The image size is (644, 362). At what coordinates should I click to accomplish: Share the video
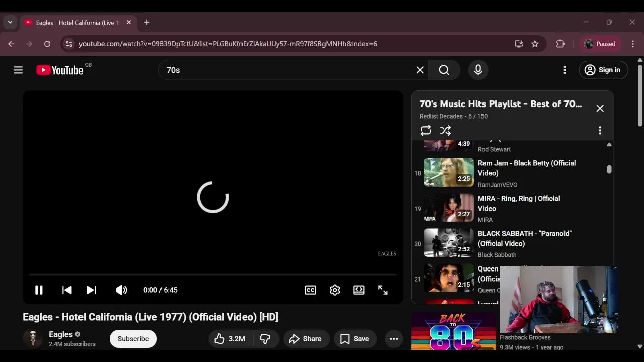[306, 339]
